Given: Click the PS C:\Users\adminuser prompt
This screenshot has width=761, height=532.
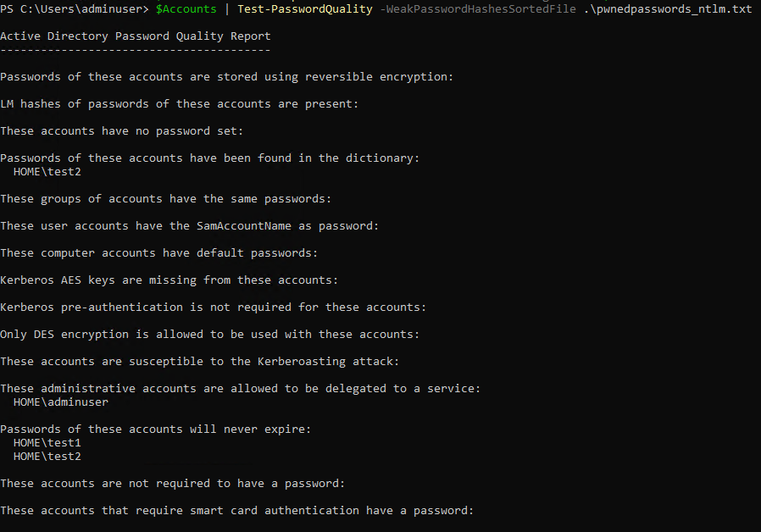Looking at the screenshot, I should [x=75, y=8].
